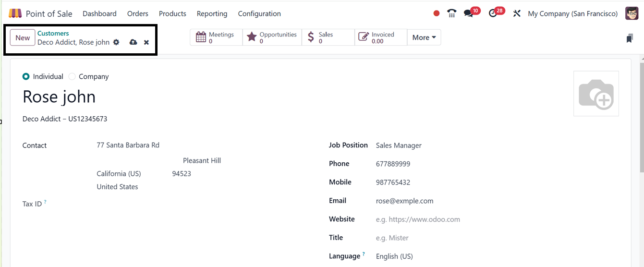The height and width of the screenshot is (267, 644).
Task: Go back via the Customers breadcrumb link
Action: tap(53, 33)
